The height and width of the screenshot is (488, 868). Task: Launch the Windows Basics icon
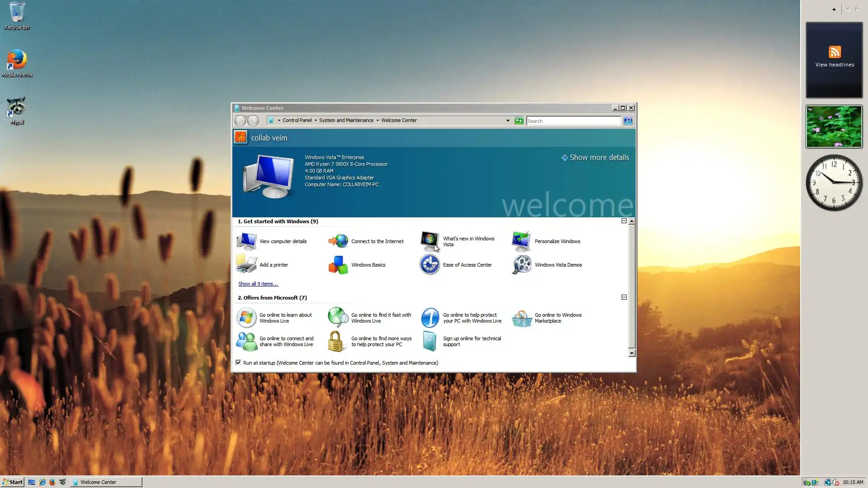coord(338,265)
